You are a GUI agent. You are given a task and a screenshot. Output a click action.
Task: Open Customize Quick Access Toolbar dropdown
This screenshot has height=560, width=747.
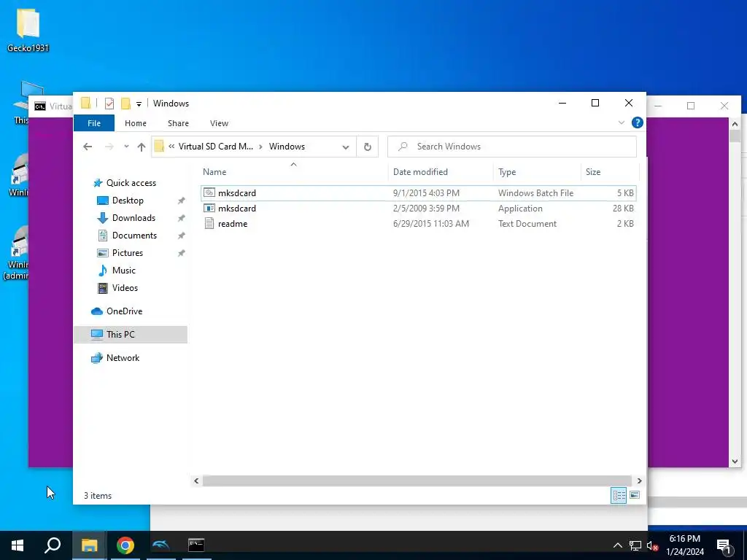tap(139, 104)
